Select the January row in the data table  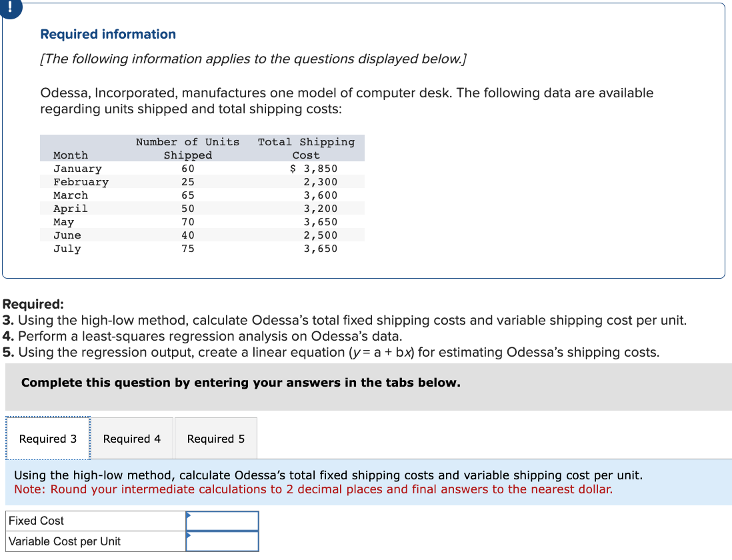pos(78,168)
